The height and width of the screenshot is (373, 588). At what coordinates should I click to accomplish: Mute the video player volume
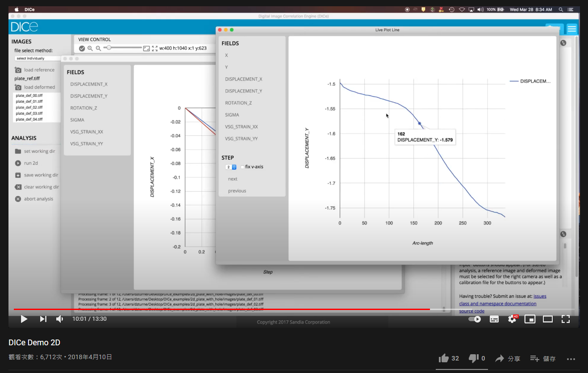[60, 319]
